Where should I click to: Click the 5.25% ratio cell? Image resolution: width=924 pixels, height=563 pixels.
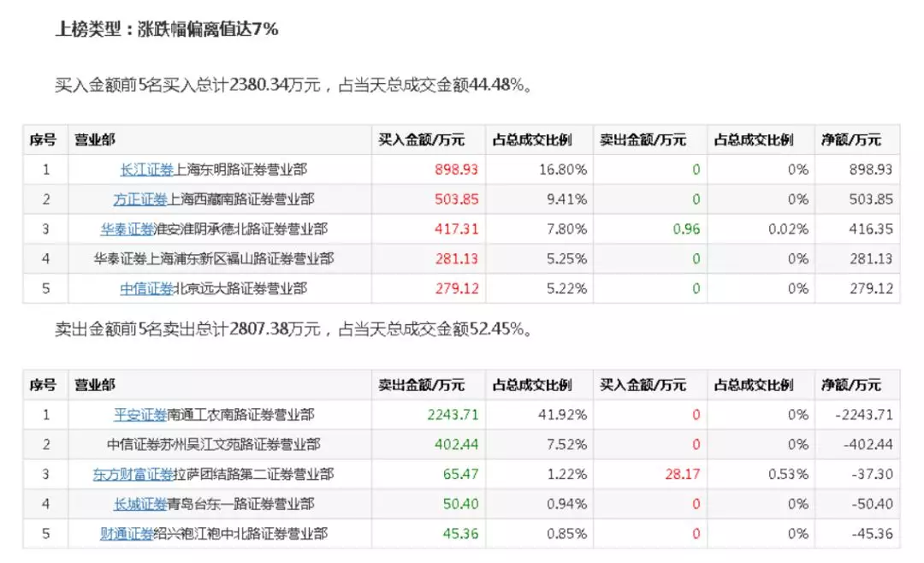click(566, 258)
